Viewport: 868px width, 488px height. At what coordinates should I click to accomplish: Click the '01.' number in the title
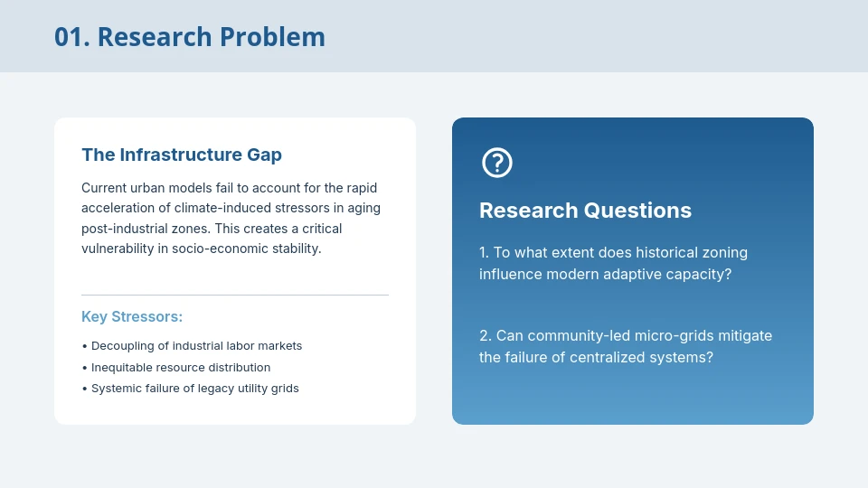[x=71, y=37]
